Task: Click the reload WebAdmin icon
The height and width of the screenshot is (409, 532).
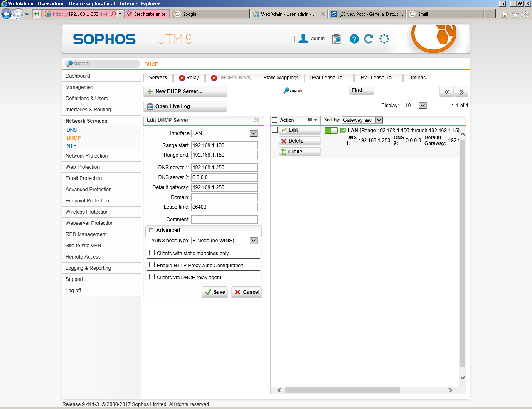Action: point(368,39)
